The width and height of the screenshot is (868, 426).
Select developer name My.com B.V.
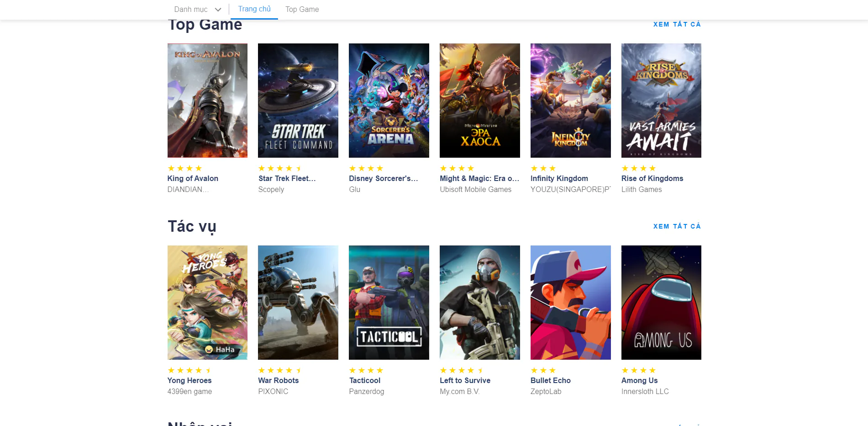pyautogui.click(x=460, y=391)
